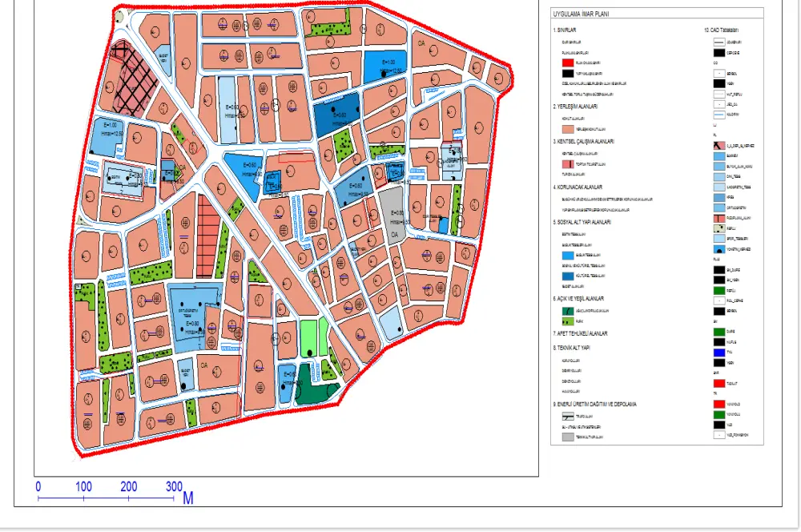Viewport: 801px width, 532px height.
Task: Click the '3. KENTSEL ÇALIŞMA ALANLARI' heading
Action: 583,142
